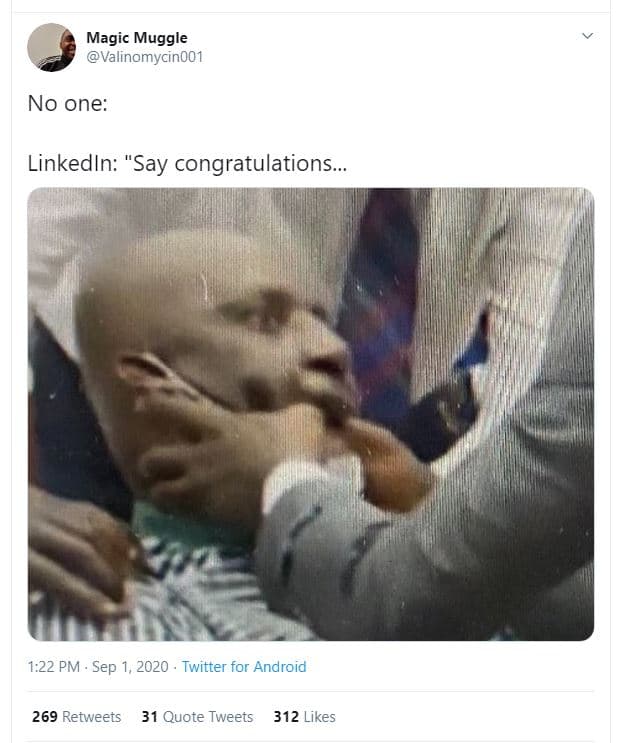Open the Magic Muggle display name link
The height and width of the screenshot is (743, 620).
tap(136, 38)
